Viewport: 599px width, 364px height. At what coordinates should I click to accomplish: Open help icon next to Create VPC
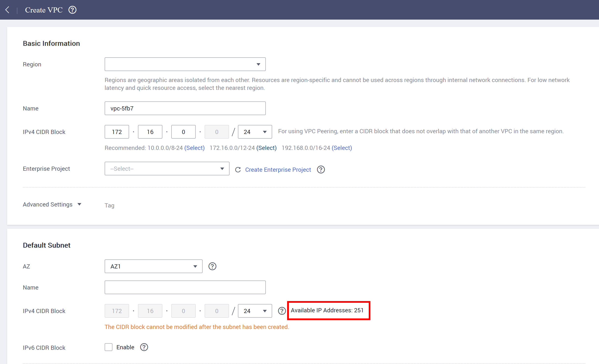click(72, 10)
